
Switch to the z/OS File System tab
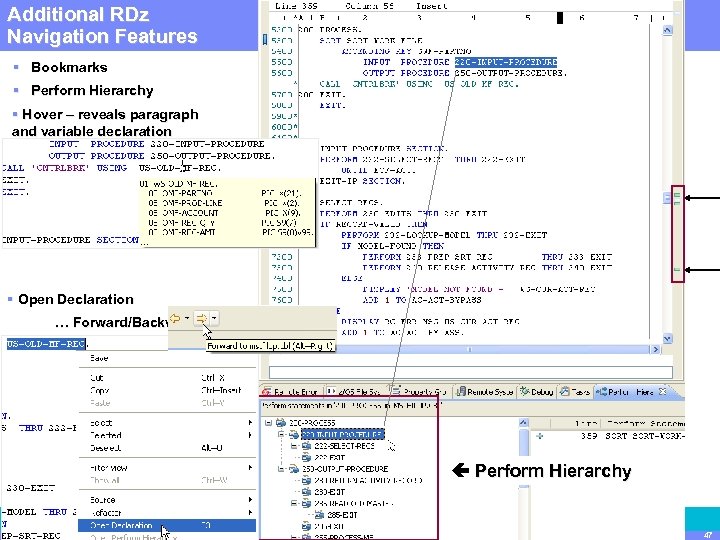pos(354,392)
